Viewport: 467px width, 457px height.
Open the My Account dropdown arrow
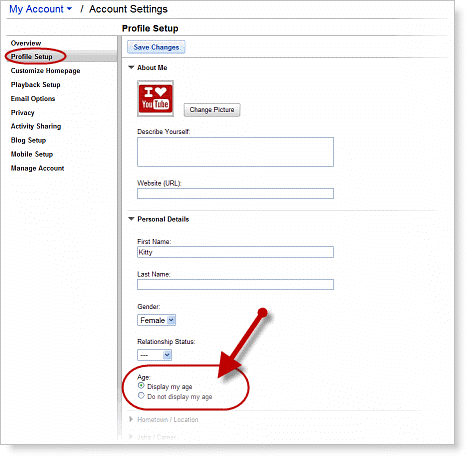(x=69, y=9)
